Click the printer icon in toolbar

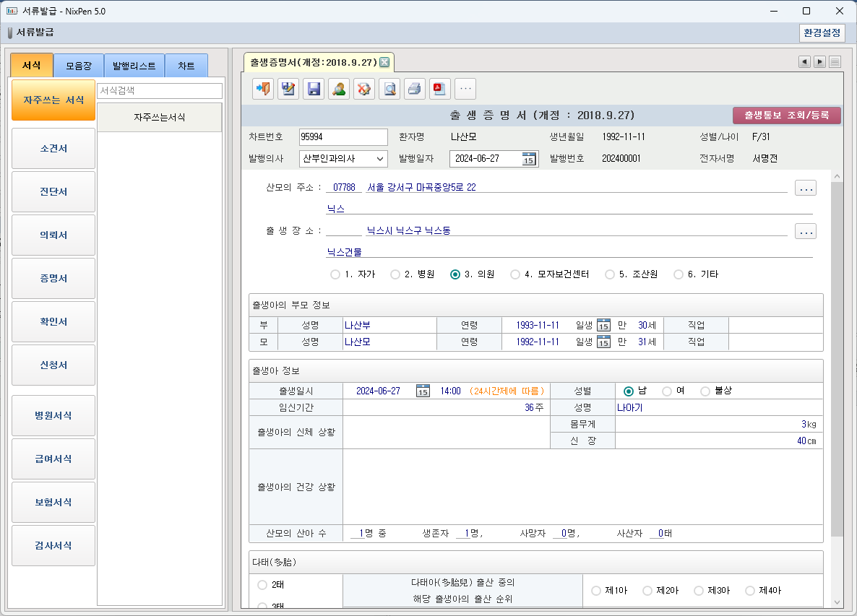415,89
